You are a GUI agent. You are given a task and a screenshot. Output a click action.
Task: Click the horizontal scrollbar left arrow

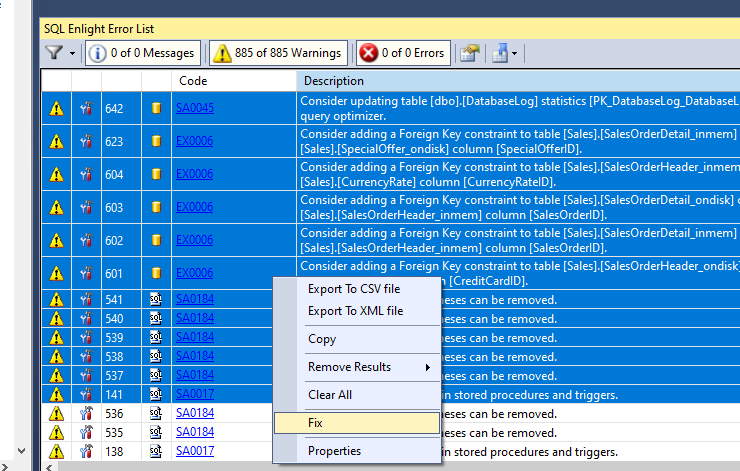pos(49,467)
